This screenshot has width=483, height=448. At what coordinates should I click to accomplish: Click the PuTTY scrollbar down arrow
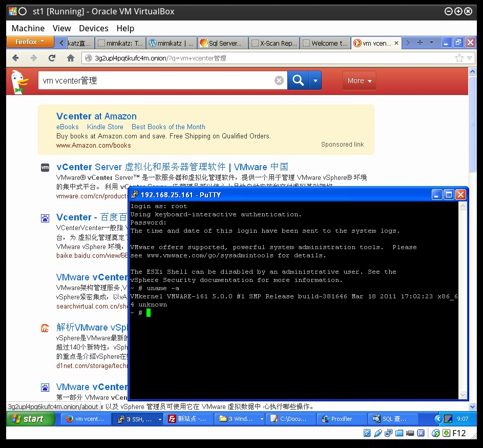click(x=463, y=395)
